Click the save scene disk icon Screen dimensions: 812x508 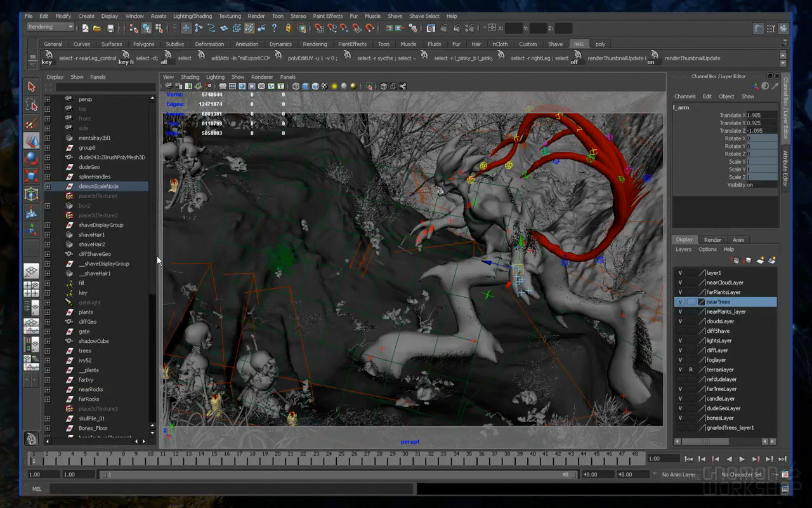pos(111,28)
